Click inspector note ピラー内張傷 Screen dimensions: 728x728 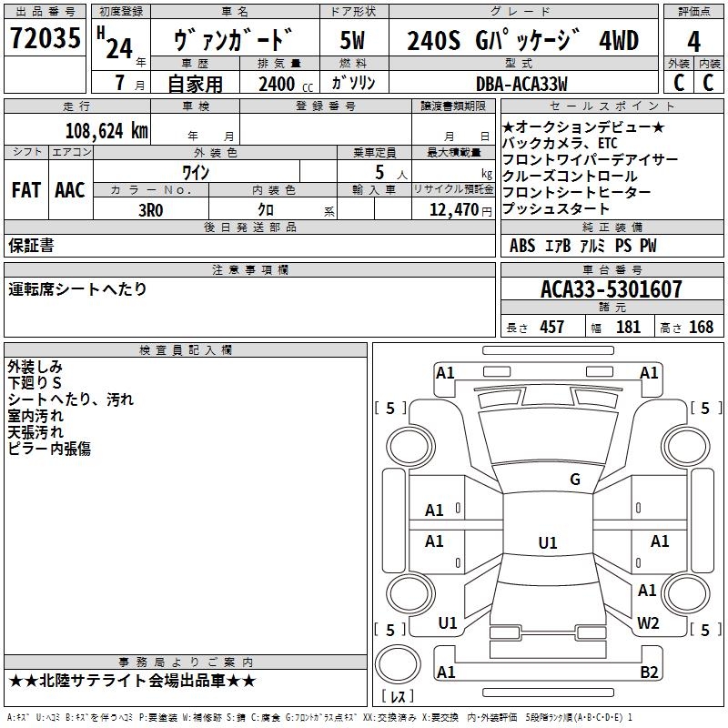[x=49, y=449]
